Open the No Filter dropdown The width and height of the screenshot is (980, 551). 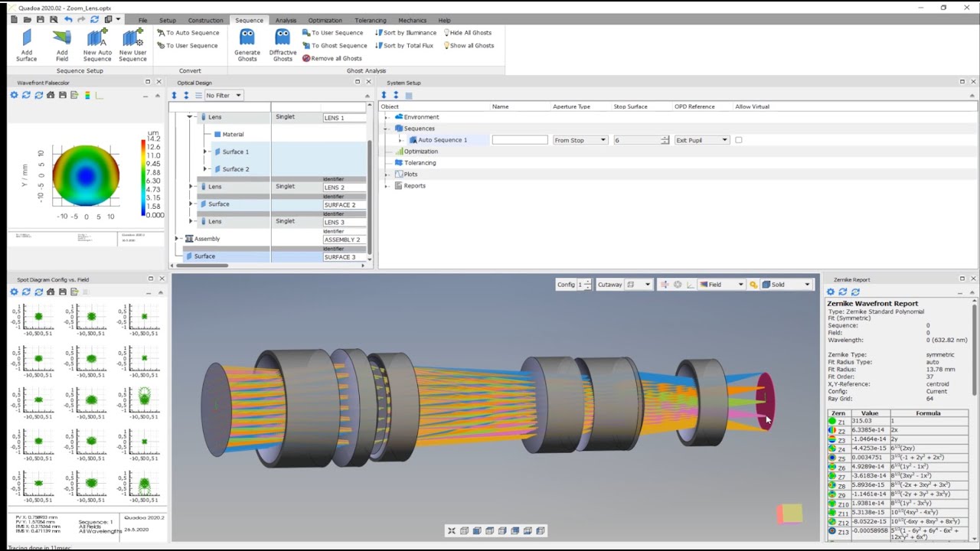pyautogui.click(x=224, y=95)
